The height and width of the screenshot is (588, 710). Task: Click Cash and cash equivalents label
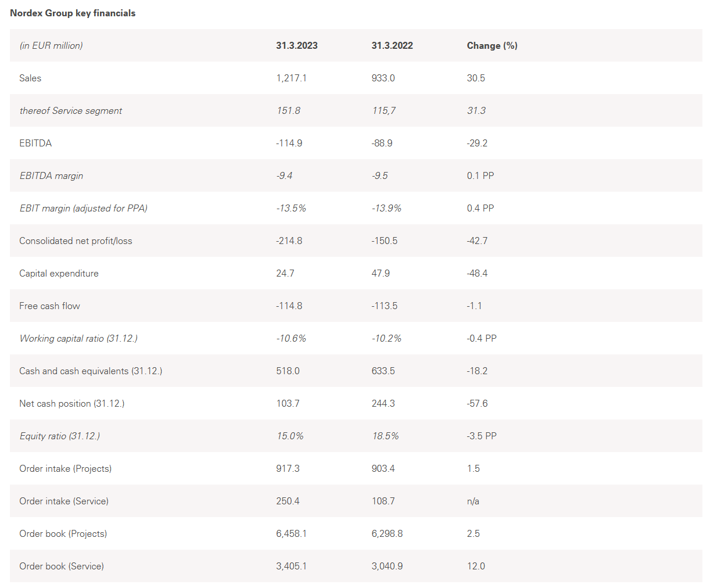(91, 371)
